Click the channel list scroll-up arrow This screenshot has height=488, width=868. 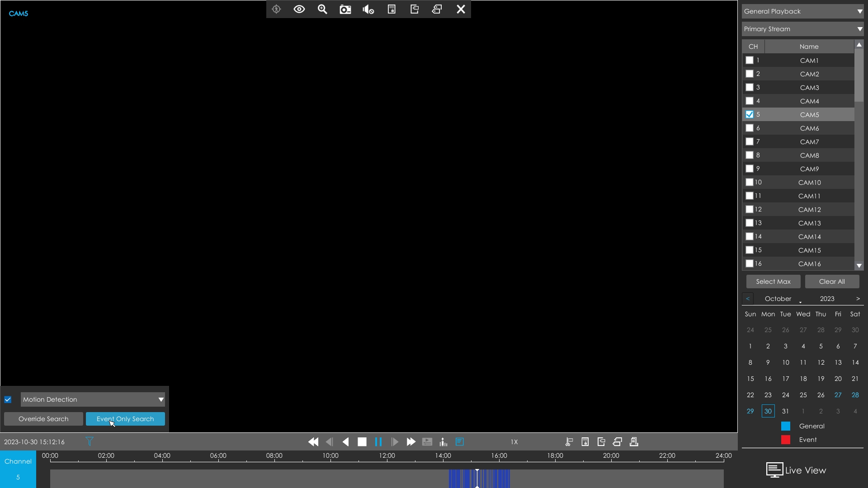tap(859, 44)
